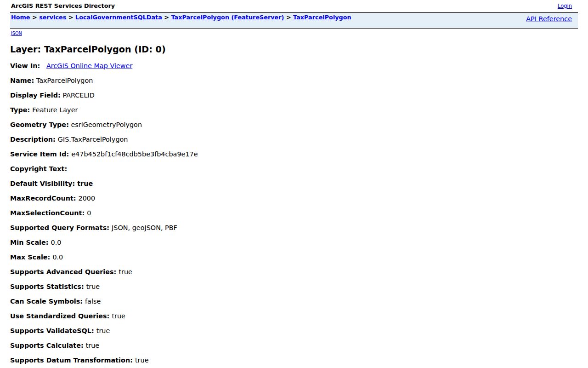
Task: Go to Home in the breadcrumb
Action: 20,17
